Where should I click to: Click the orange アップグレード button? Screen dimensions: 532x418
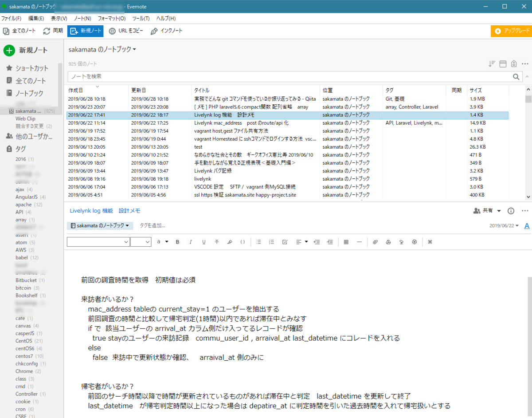click(511, 31)
